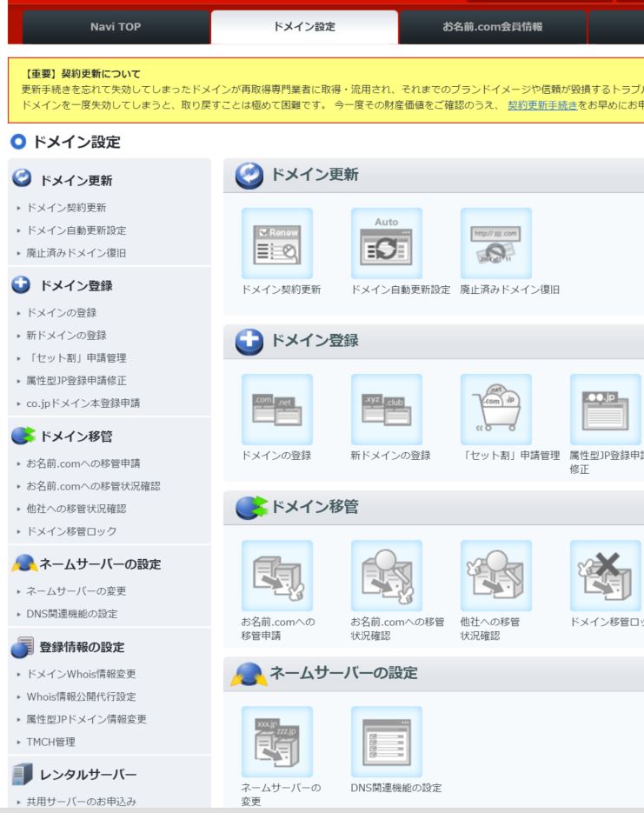Image resolution: width=644 pixels, height=813 pixels.
Task: Click the ドメイン契約更新 caption under Renew tile
Action: 282,290
